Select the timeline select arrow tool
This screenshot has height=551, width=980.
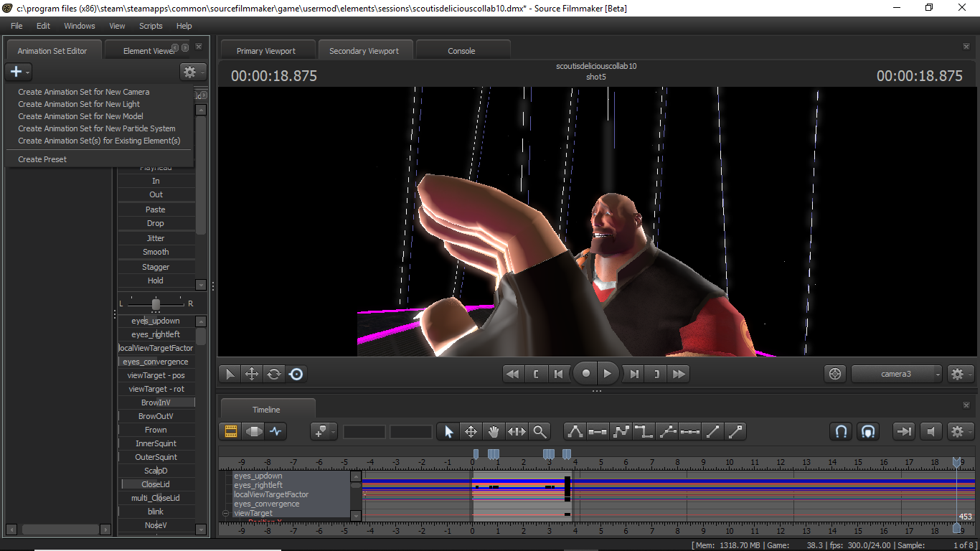[x=448, y=431]
